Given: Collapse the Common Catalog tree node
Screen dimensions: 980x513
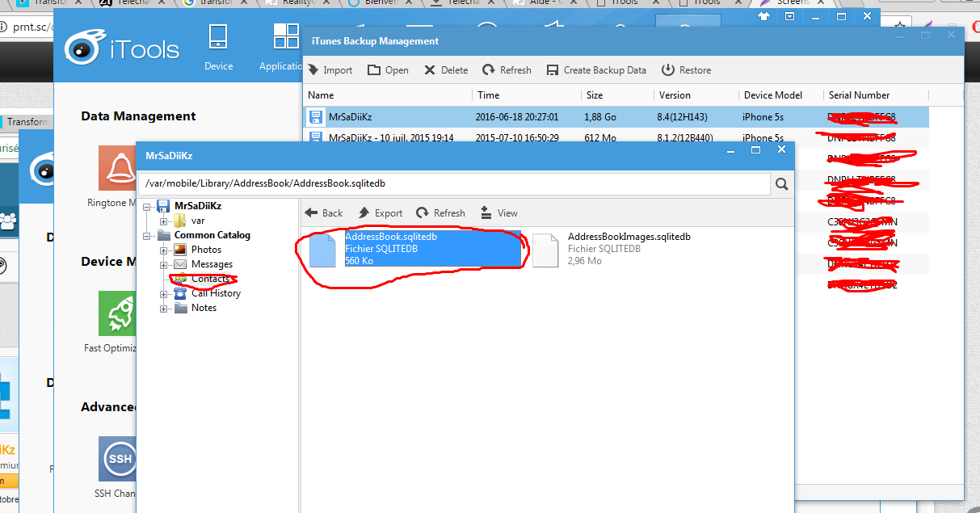Looking at the screenshot, I should (148, 235).
